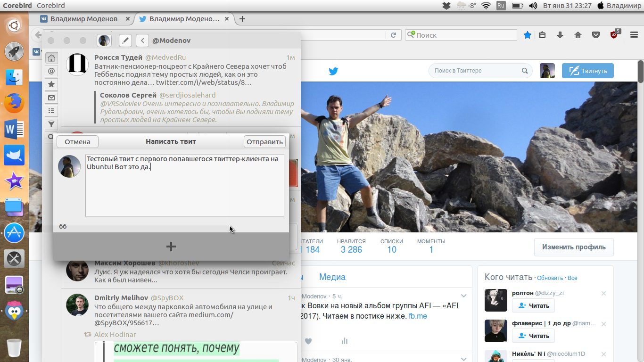Click the Твитнуть button on Twitter
The width and height of the screenshot is (644, 362).
click(x=588, y=71)
